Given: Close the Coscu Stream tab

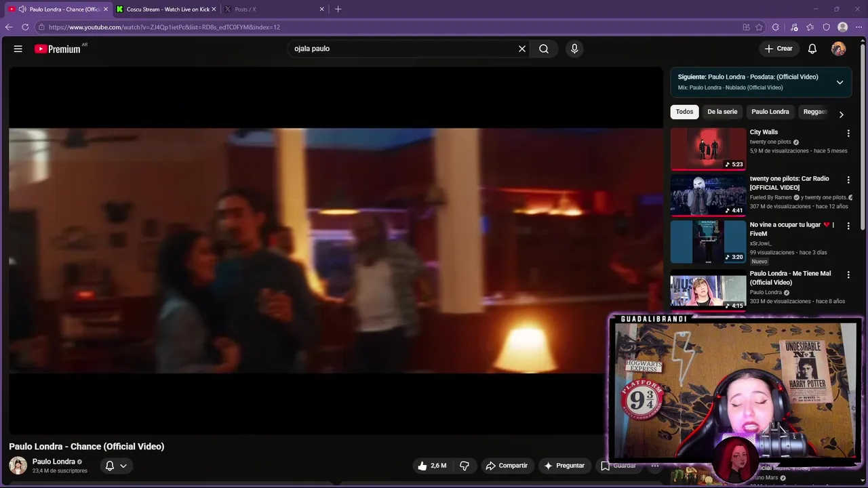Looking at the screenshot, I should pyautogui.click(x=214, y=9).
